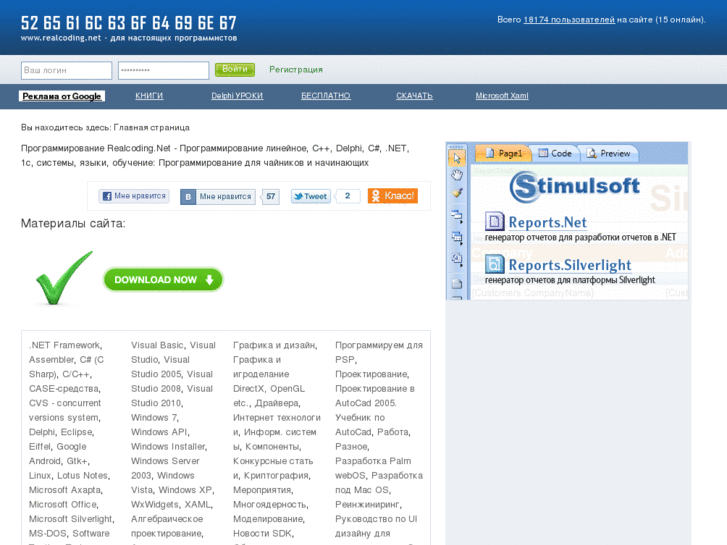Click the "Разное," category

click(352, 446)
